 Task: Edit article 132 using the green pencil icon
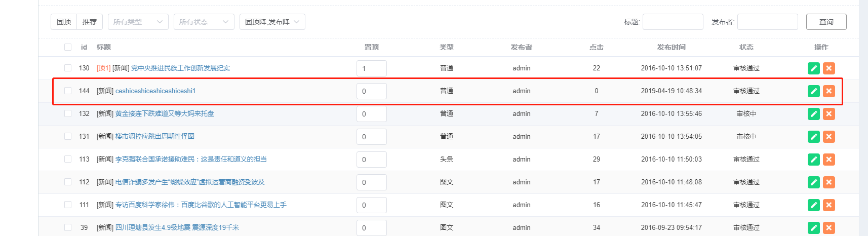pyautogui.click(x=813, y=114)
